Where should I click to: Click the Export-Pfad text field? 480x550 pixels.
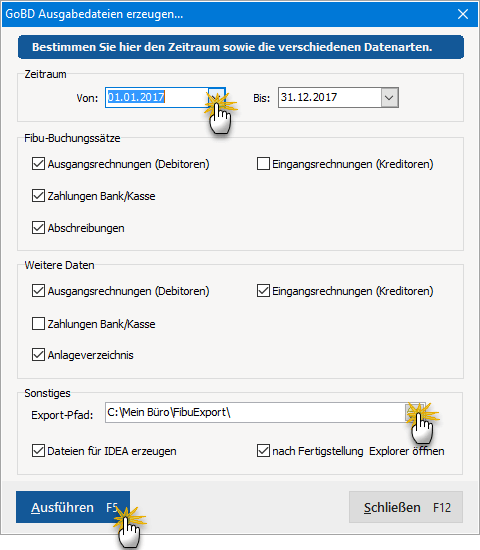click(x=255, y=412)
